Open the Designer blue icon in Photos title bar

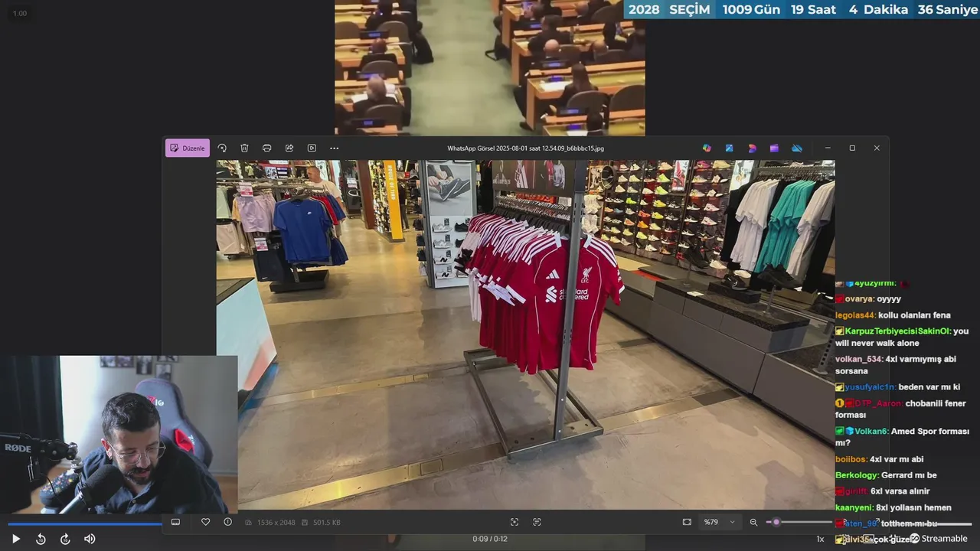[x=730, y=148]
